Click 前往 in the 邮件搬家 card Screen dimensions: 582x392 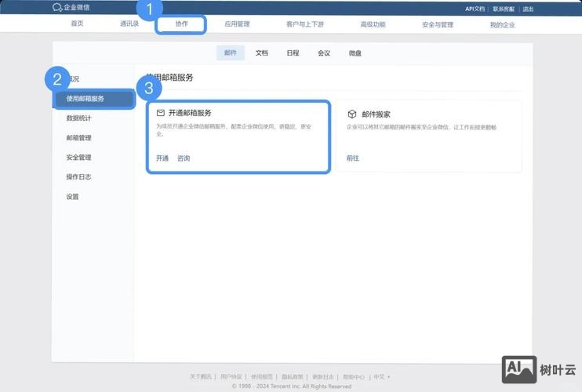[353, 158]
